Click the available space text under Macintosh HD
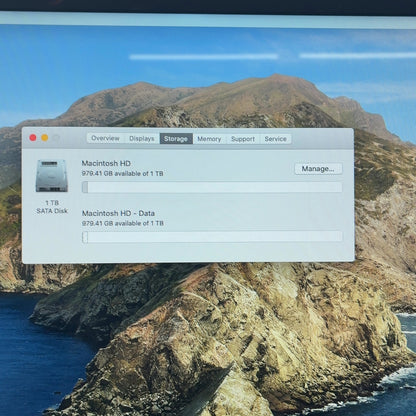 click(x=122, y=173)
